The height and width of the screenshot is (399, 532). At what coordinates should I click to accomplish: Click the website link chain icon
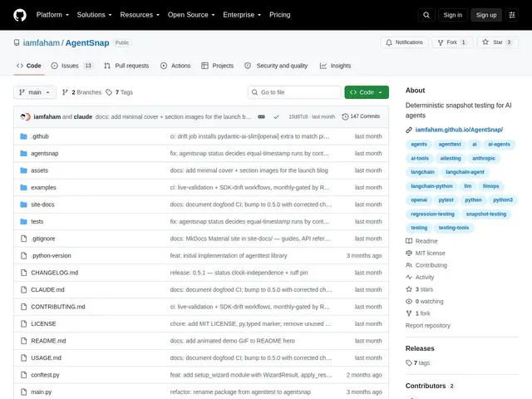tap(409, 130)
